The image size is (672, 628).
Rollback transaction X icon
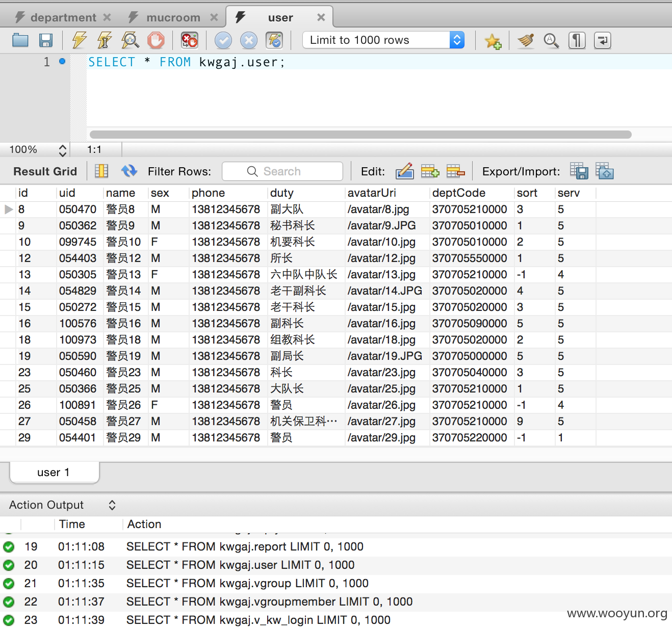point(249,40)
